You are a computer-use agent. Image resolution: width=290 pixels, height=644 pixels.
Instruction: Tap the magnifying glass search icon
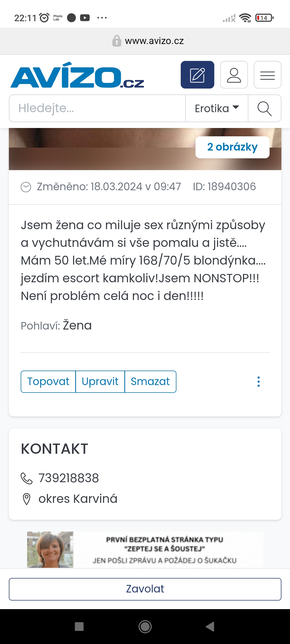pos(264,108)
